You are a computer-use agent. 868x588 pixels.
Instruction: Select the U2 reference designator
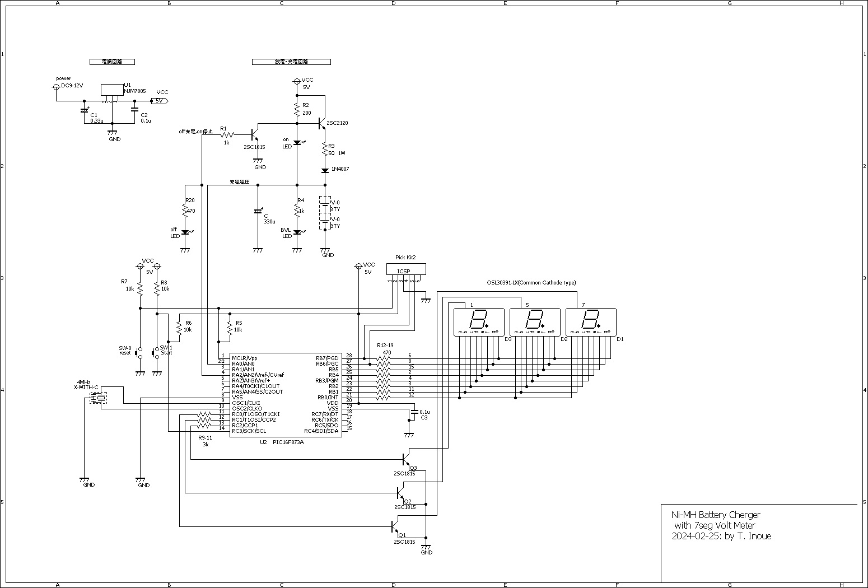[x=263, y=442]
